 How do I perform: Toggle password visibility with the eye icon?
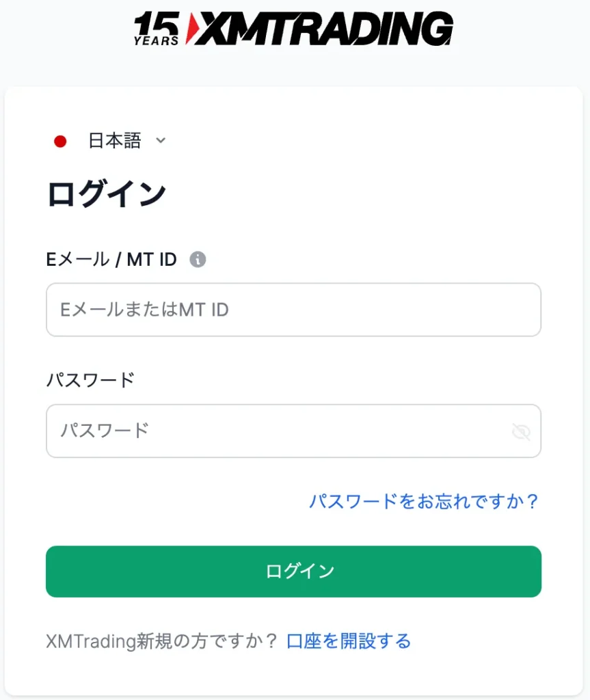click(x=521, y=431)
